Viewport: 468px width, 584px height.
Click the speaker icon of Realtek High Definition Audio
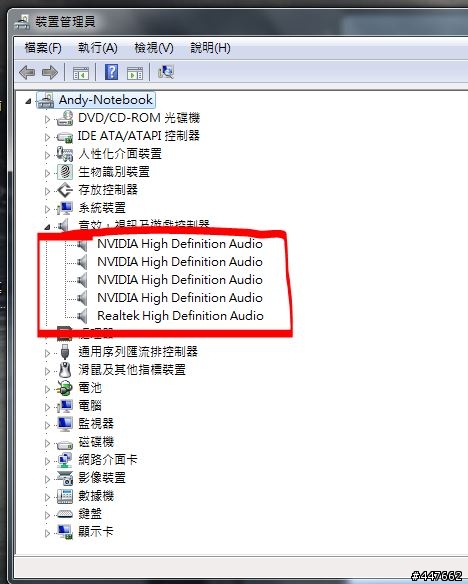[x=82, y=316]
